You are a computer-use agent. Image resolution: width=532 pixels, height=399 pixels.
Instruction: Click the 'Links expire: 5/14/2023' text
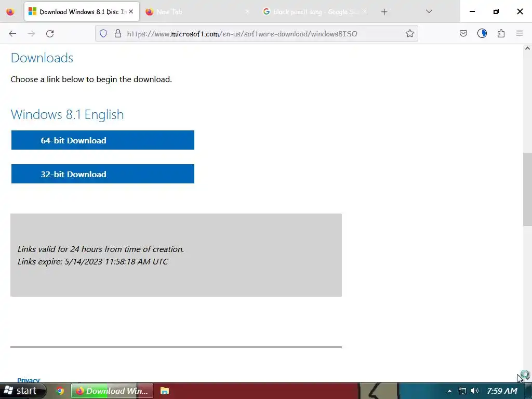92,262
